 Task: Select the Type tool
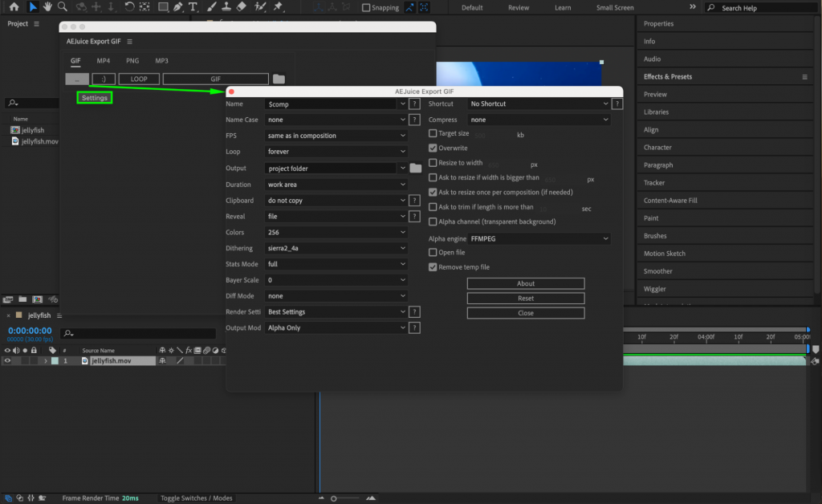click(193, 7)
